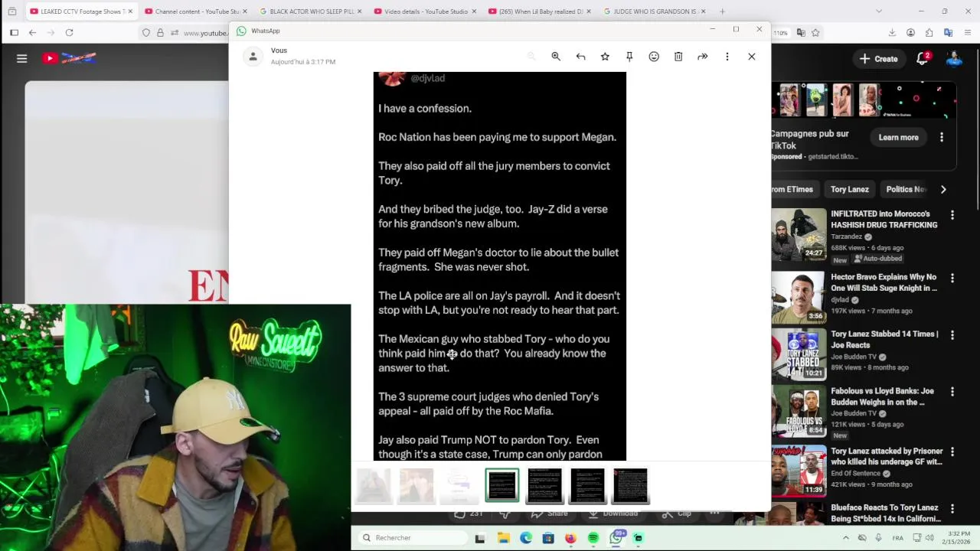This screenshot has width=980, height=551.
Task: Open File Explorer from taskbar
Action: tap(504, 538)
